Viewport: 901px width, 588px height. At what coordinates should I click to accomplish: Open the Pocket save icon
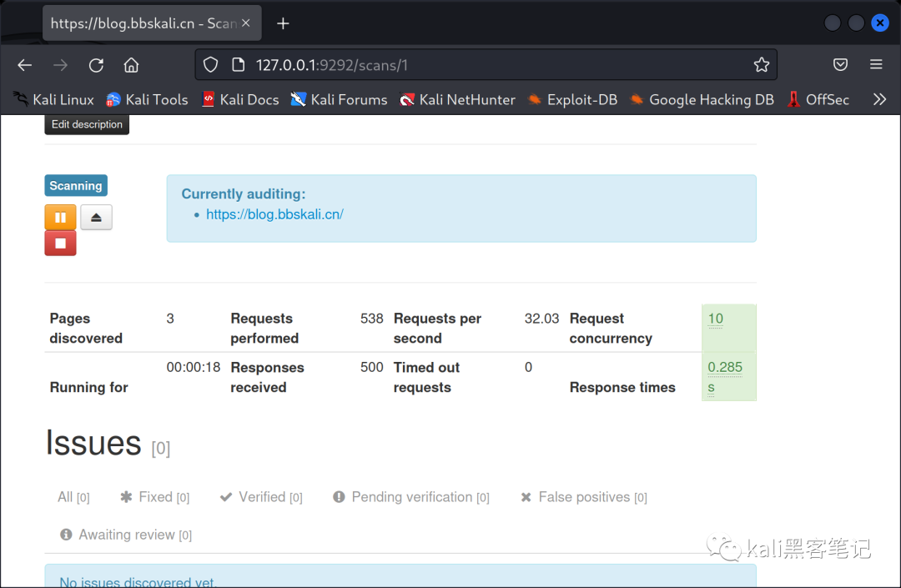pyautogui.click(x=840, y=65)
